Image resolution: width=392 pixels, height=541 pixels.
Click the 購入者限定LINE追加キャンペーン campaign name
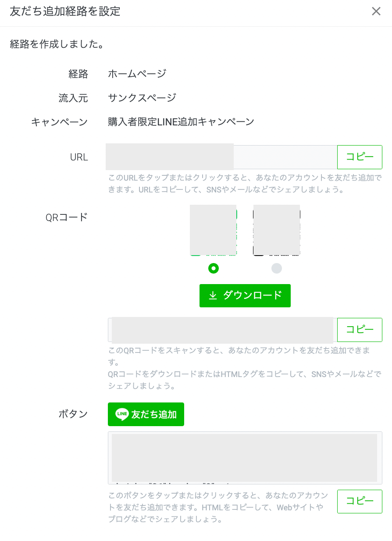pos(181,122)
